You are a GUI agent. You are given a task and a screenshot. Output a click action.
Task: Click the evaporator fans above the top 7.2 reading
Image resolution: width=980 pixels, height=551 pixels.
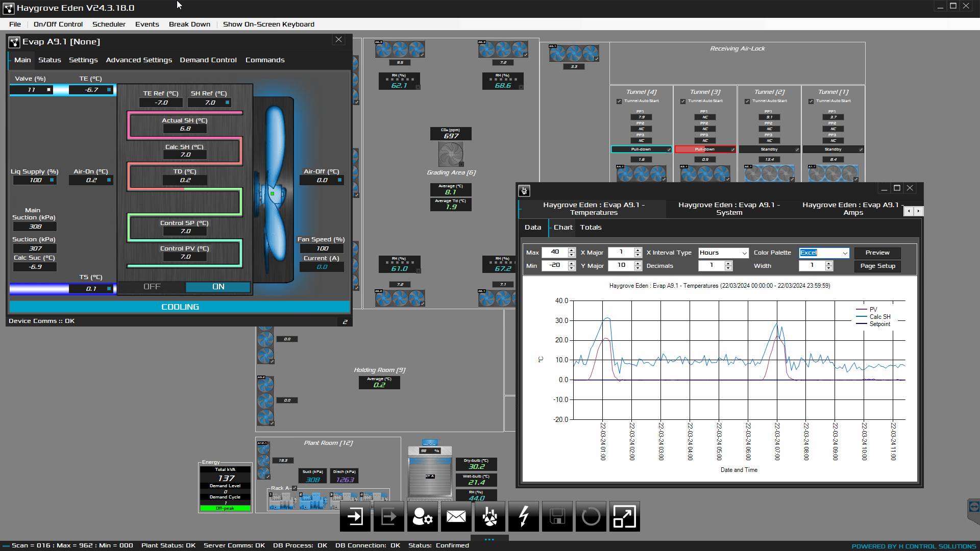[503, 49]
